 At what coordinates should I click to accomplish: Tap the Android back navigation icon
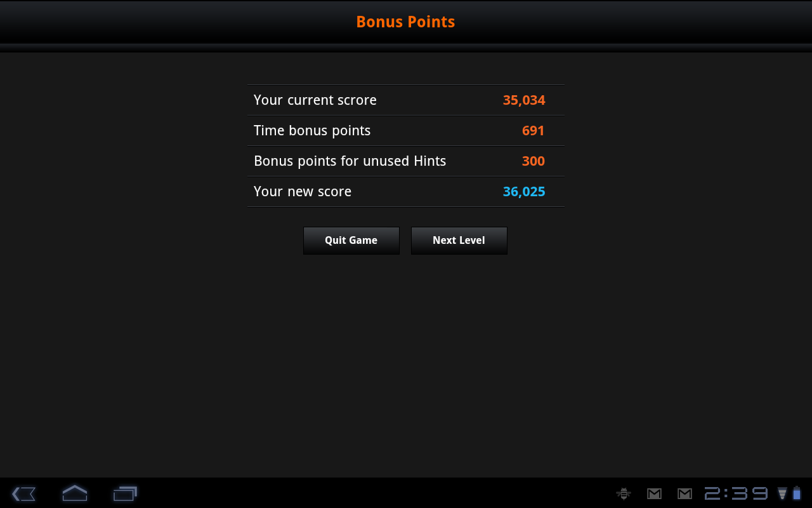(23, 493)
